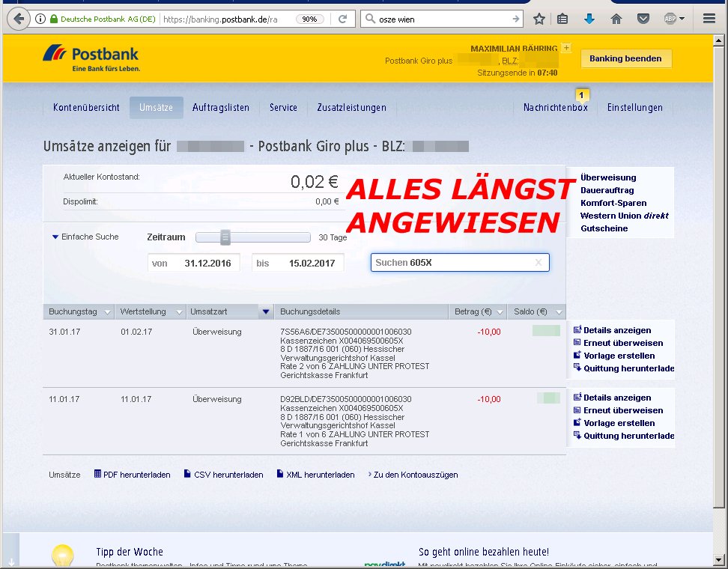
Task: Click the Postbank logo
Action: [91, 58]
